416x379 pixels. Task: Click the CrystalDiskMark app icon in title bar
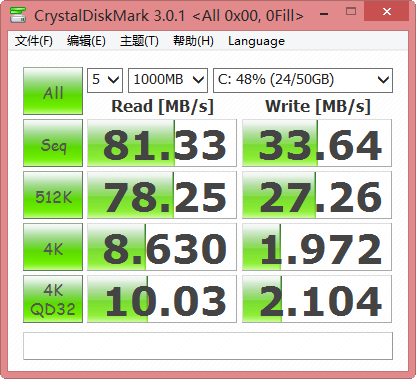pos(18,15)
